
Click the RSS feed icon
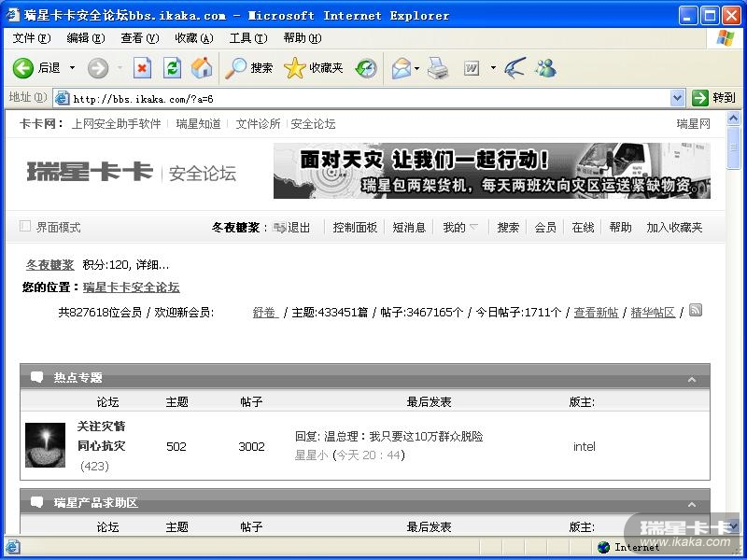(696, 310)
